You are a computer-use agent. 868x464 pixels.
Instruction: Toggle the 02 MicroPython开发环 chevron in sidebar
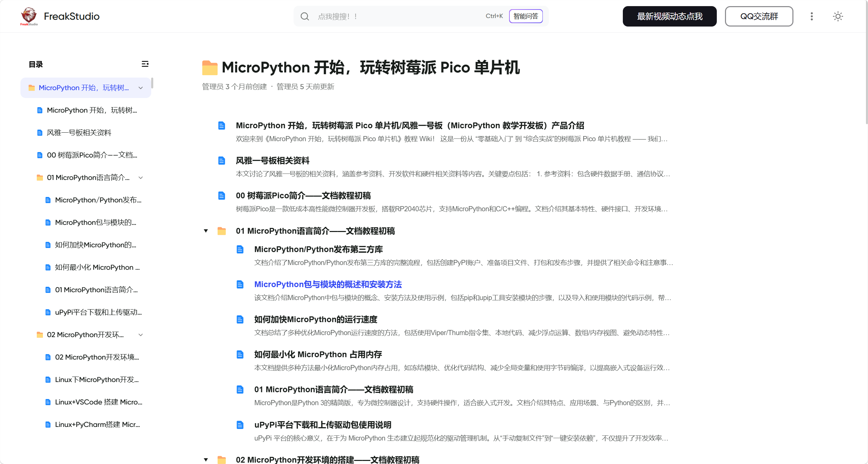[141, 335]
